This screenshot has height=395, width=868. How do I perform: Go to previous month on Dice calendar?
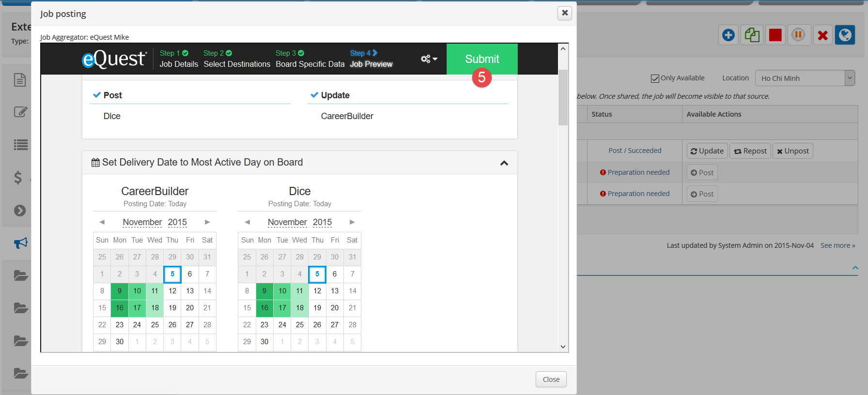click(x=247, y=222)
